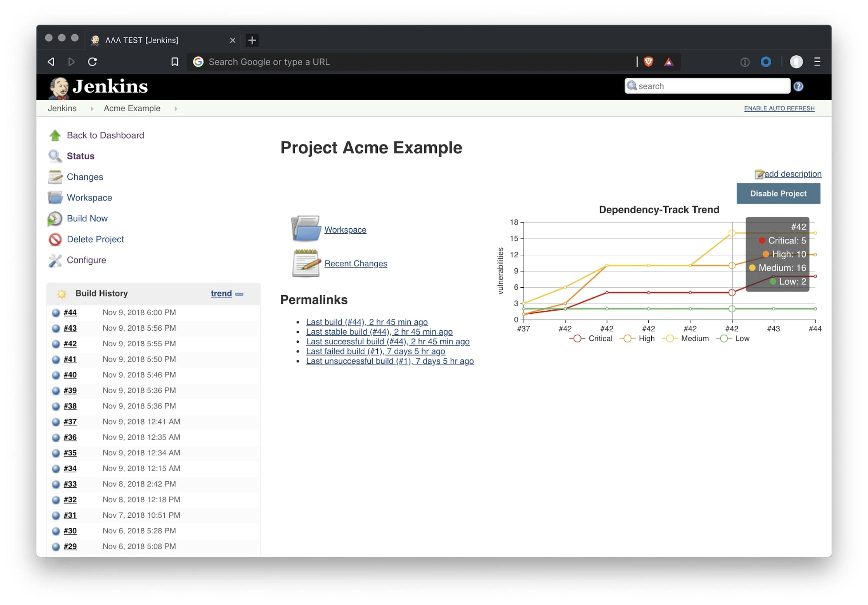868x605 pixels.
Task: Click the Changes icon in sidebar
Action: coord(56,177)
